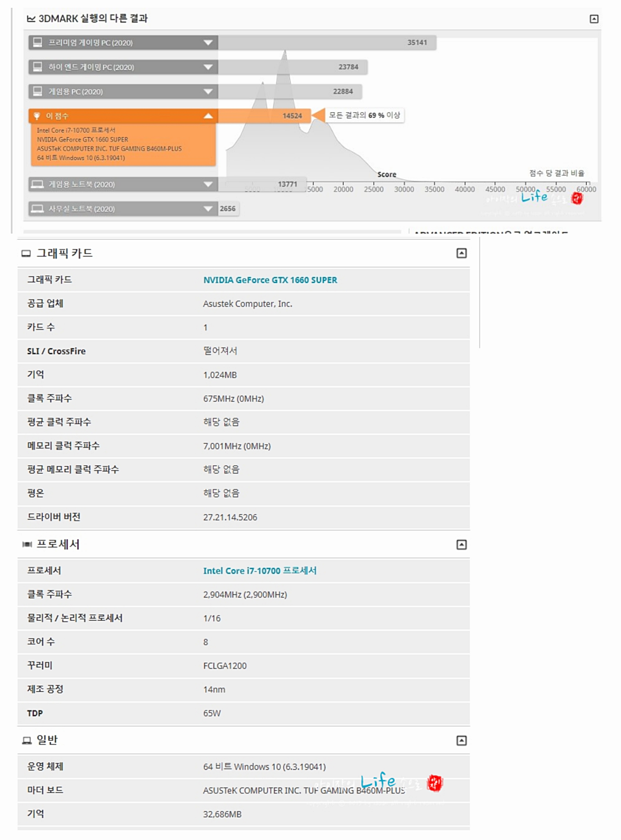The width and height of the screenshot is (621, 840).
Task: Click the 69% result tooltip label
Action: (364, 115)
